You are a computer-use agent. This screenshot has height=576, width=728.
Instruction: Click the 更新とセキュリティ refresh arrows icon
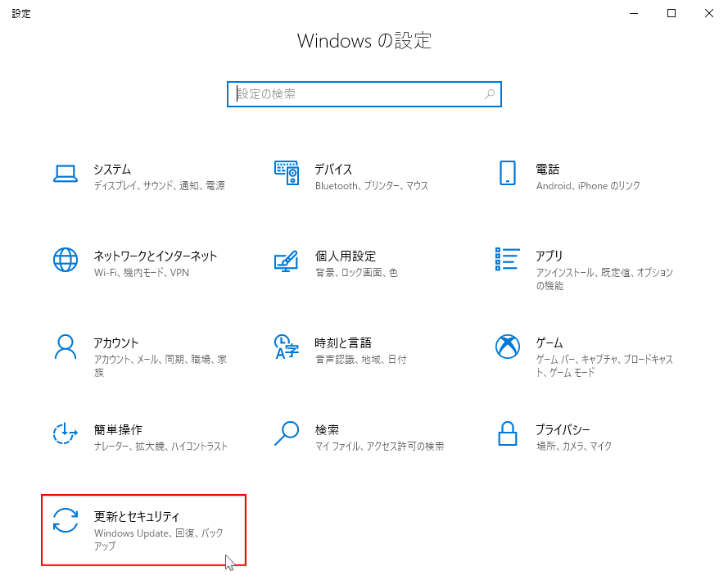tap(66, 520)
